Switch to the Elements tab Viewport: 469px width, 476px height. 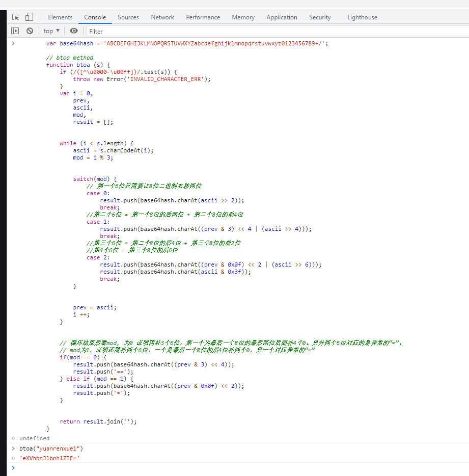click(60, 17)
